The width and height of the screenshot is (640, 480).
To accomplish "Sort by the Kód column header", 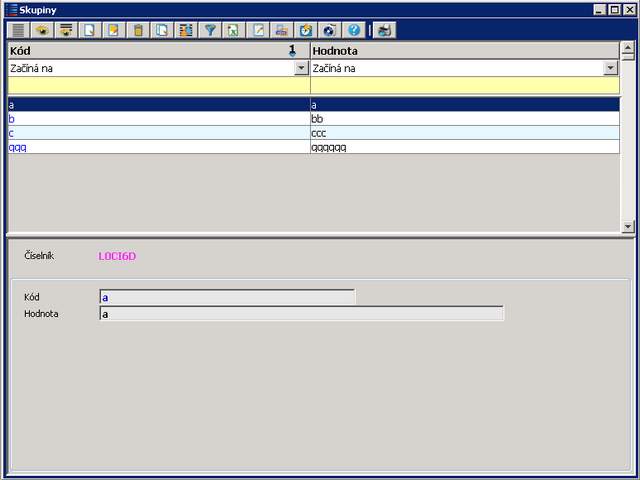I will pyautogui.click(x=150, y=50).
